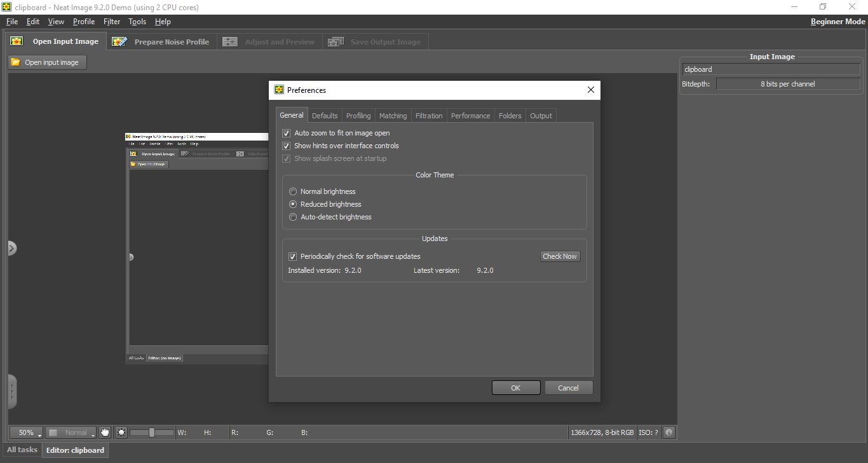This screenshot has width=868, height=463.
Task: Click the brightness sun icon in status bar
Action: 121,432
